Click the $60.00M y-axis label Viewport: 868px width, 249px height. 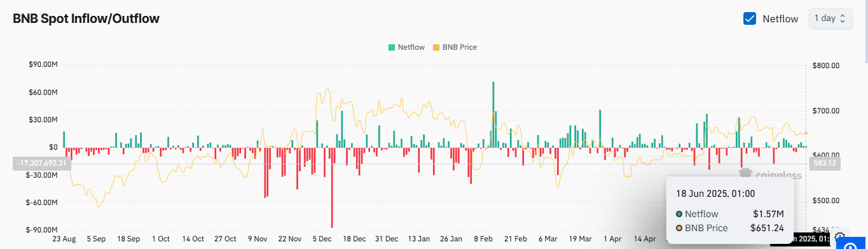[44, 92]
